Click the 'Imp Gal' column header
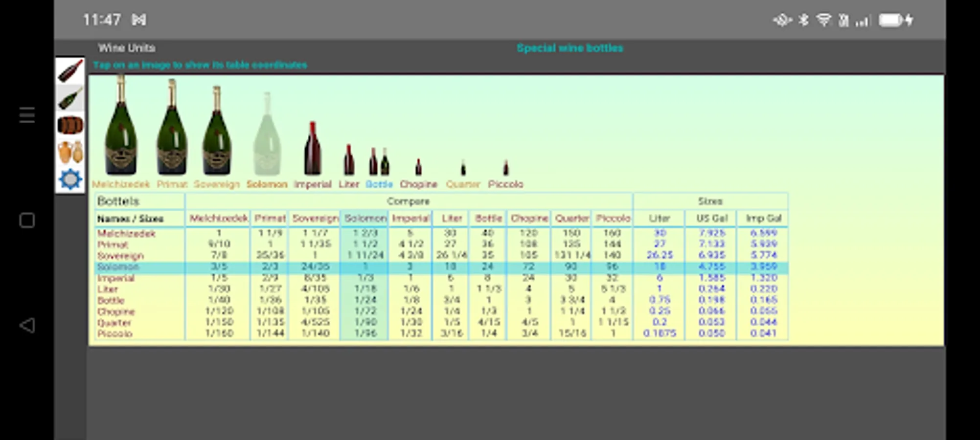This screenshot has width=980, height=440. [763, 219]
